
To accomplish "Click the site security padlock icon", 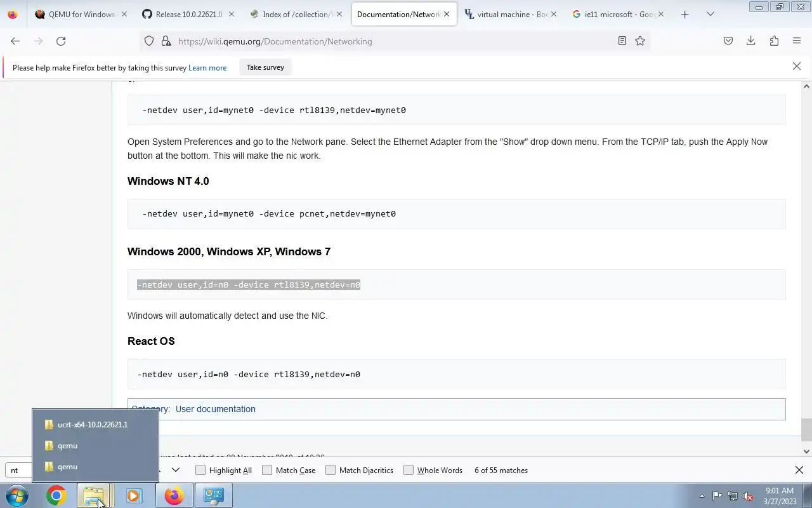I will tap(166, 41).
